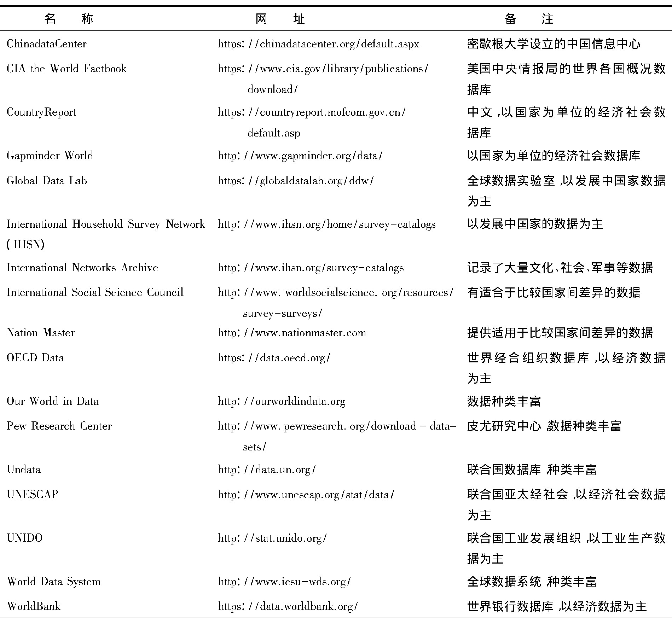Open the www.cia.gov library publications URL
The height and width of the screenshot is (618, 672).
click(323, 79)
